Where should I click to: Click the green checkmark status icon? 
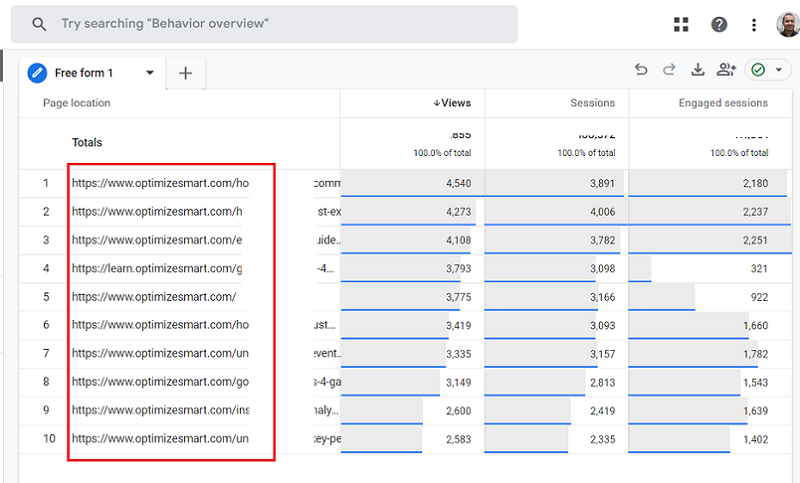tap(758, 69)
